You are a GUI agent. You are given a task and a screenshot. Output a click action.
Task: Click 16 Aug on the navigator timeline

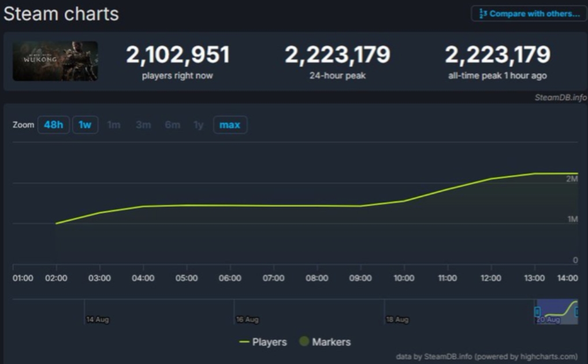pyautogui.click(x=247, y=320)
